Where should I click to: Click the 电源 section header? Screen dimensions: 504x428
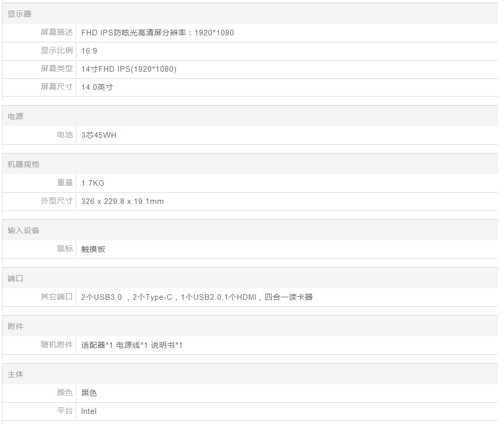click(x=16, y=117)
